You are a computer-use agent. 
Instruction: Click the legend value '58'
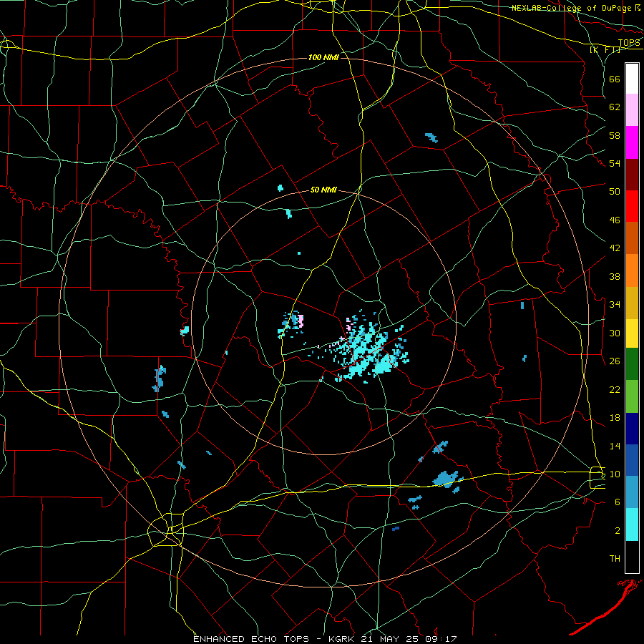pos(615,135)
